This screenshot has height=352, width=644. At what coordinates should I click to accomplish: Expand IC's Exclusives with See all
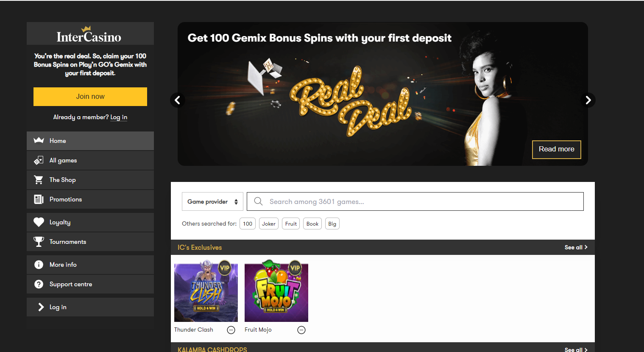(576, 247)
